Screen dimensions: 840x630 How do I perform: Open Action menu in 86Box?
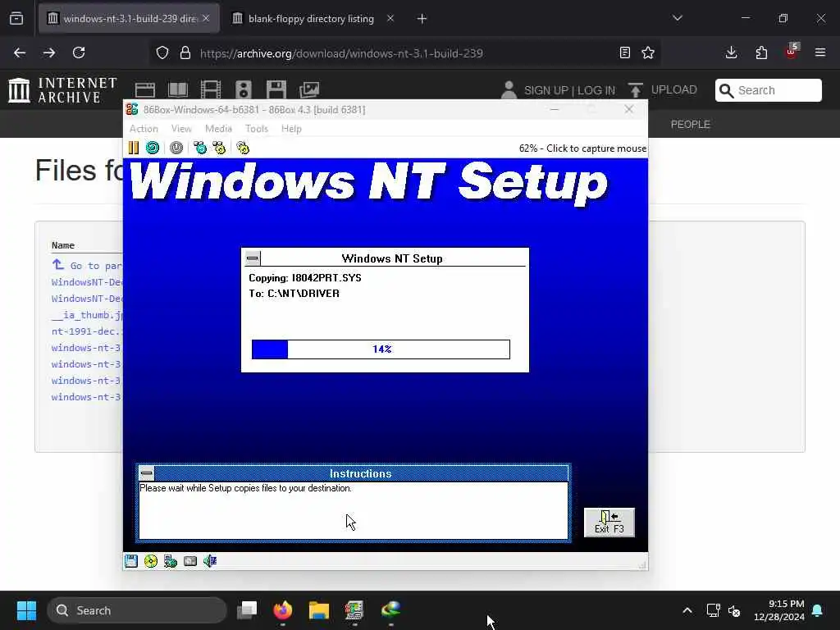pos(144,129)
